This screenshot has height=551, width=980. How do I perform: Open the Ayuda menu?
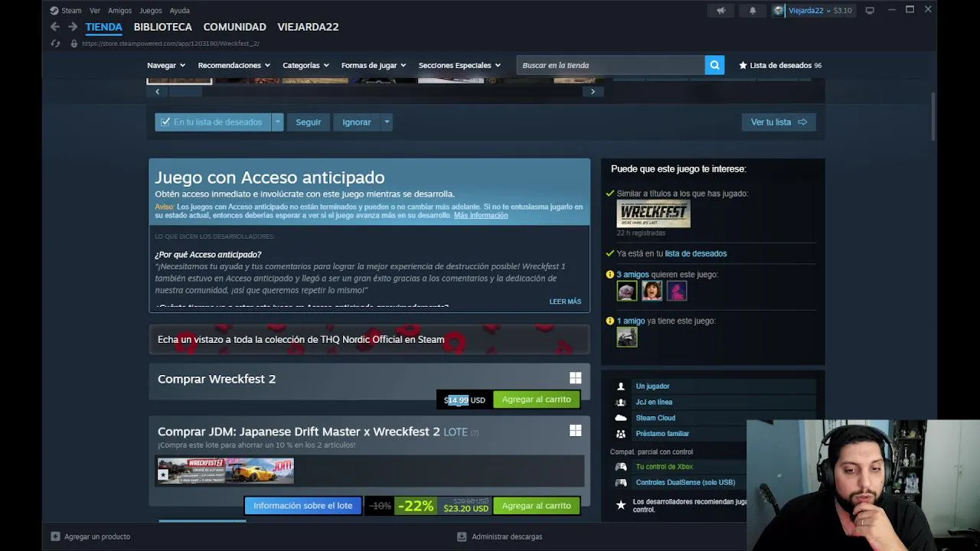[x=179, y=11]
